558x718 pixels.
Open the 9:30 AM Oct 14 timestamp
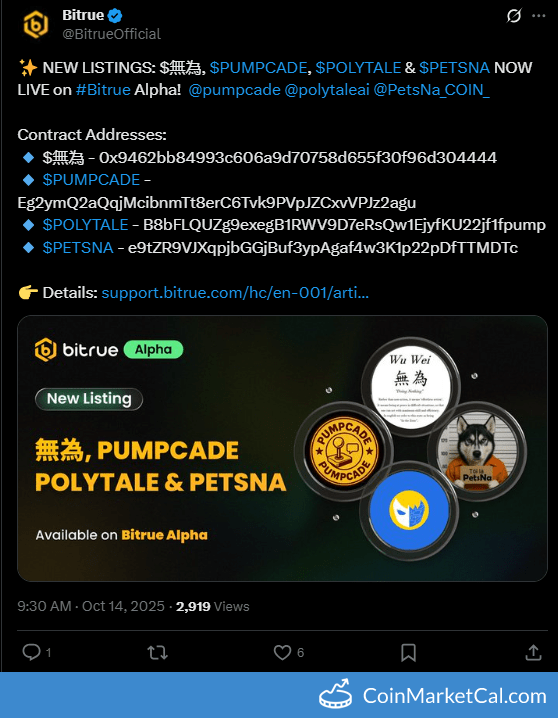[91, 606]
